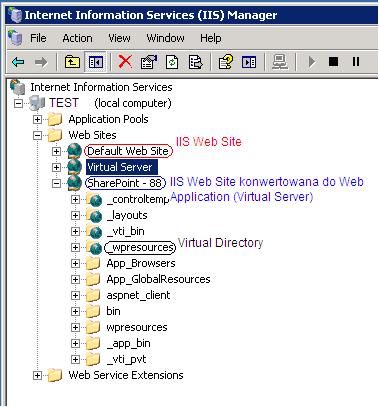
Task: Click the grey Forward arrow
Action: pos(41,62)
